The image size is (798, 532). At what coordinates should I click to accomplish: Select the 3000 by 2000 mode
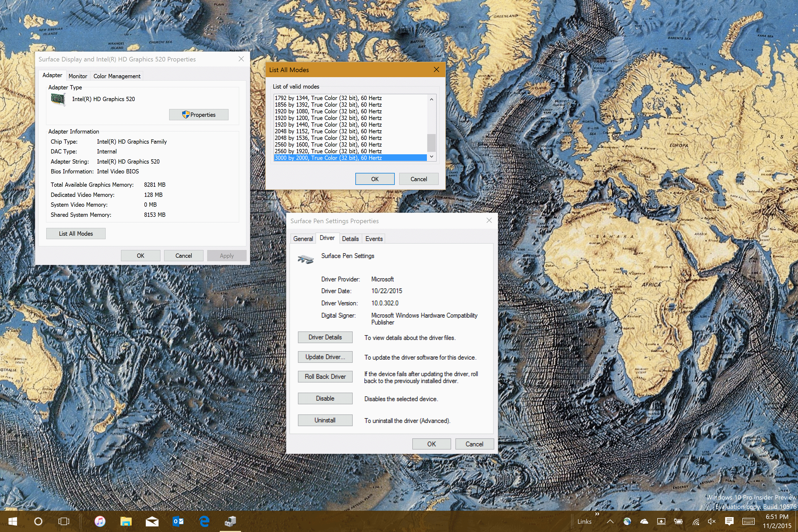[x=350, y=158]
